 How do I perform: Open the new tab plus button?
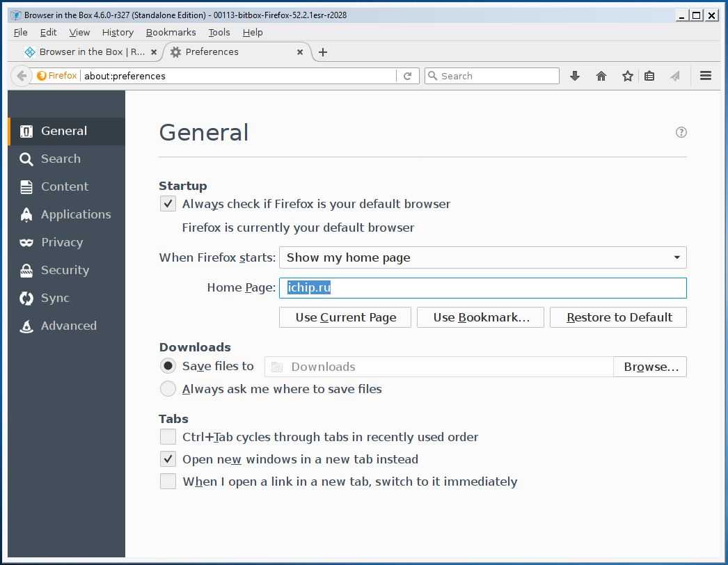coord(323,52)
